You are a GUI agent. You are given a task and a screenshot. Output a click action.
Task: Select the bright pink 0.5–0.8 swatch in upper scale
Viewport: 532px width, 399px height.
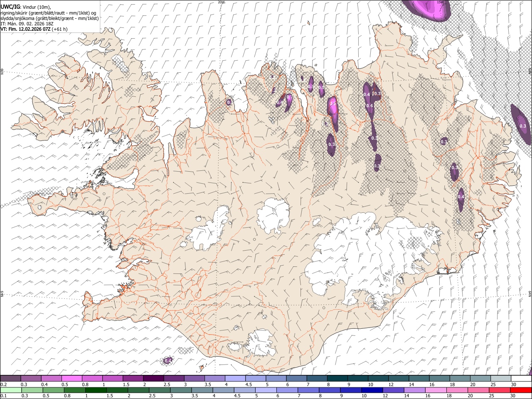(x=72, y=379)
